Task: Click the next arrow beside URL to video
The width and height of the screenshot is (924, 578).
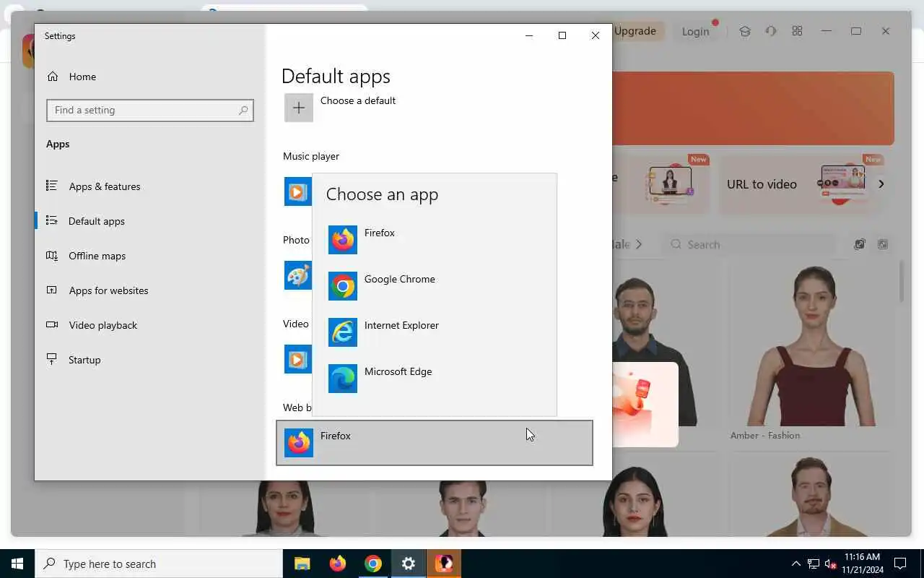Action: pos(881,184)
